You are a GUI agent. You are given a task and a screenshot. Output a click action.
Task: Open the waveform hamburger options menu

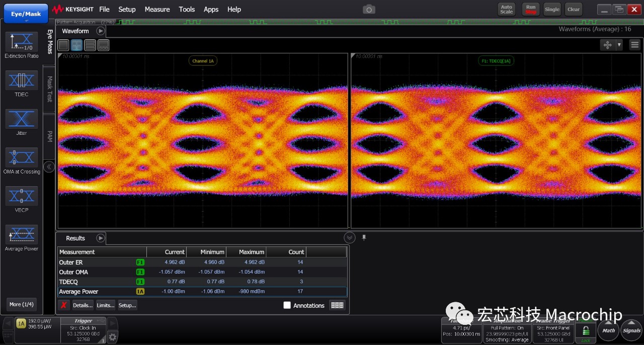pyautogui.click(x=634, y=45)
